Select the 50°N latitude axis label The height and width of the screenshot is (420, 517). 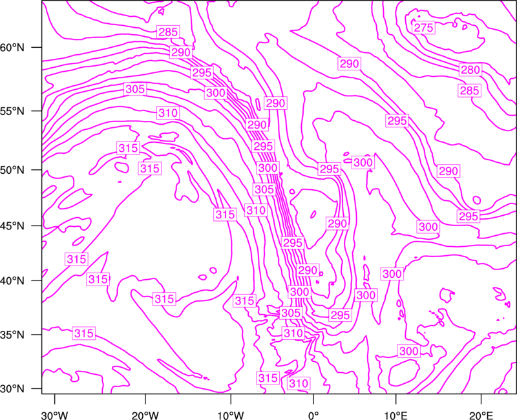(12, 170)
